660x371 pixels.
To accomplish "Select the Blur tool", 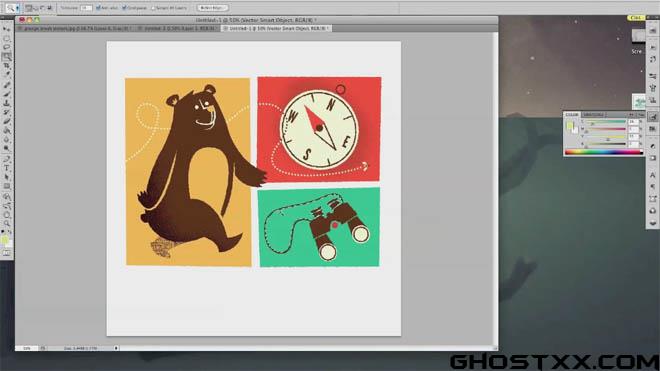I will 6,139.
